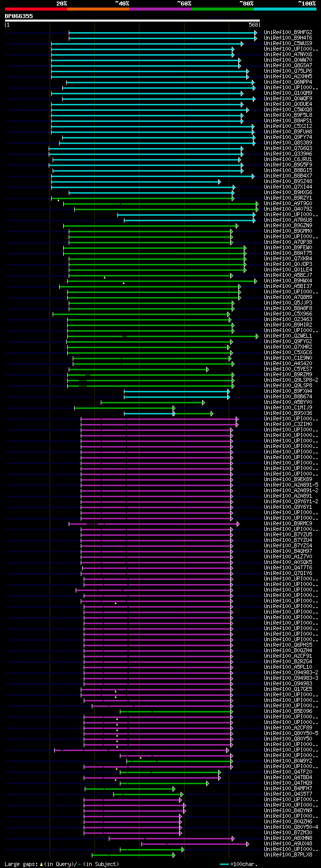
Task: Select the UniRef100_Q17GE5 entry
Action: [288, 689]
